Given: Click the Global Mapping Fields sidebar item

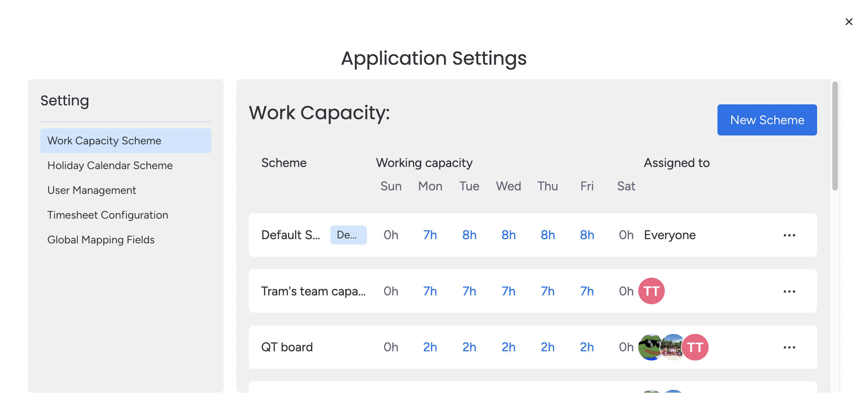Looking at the screenshot, I should click(100, 239).
